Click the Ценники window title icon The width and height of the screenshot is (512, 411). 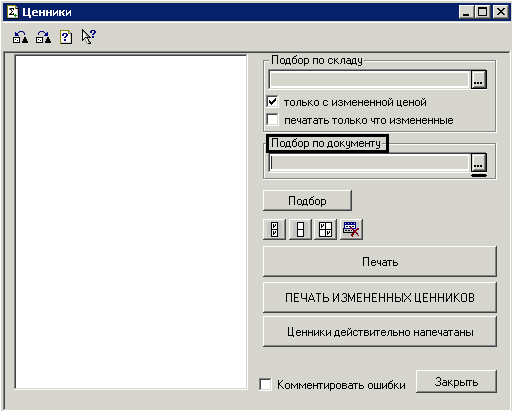point(13,12)
